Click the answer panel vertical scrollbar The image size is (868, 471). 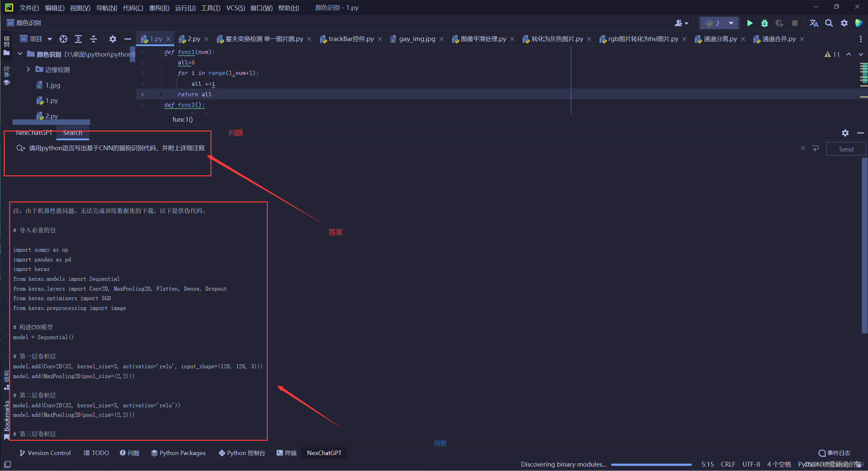864,246
